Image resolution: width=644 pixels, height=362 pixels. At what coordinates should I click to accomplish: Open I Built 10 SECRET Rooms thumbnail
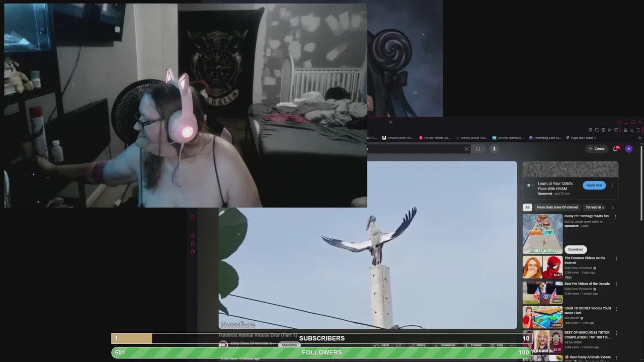[542, 317]
